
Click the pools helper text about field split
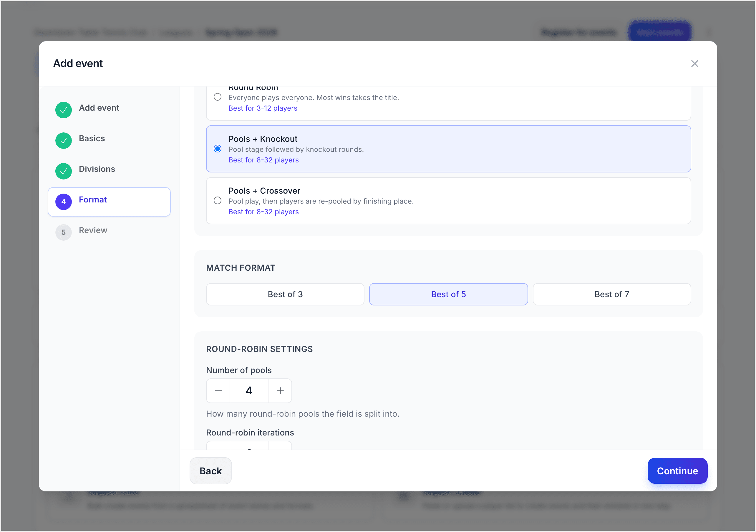(303, 414)
